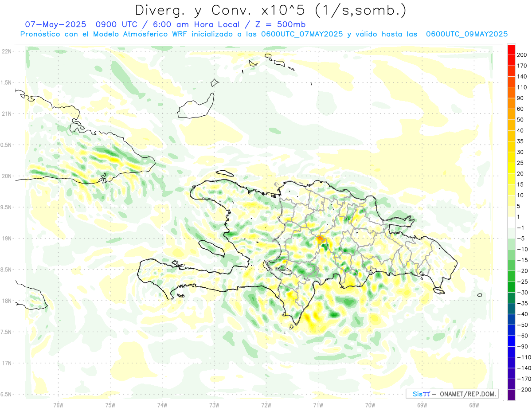The width and height of the screenshot is (532, 411).
Task: Click the "74W" longitude label
Action: click(x=162, y=405)
